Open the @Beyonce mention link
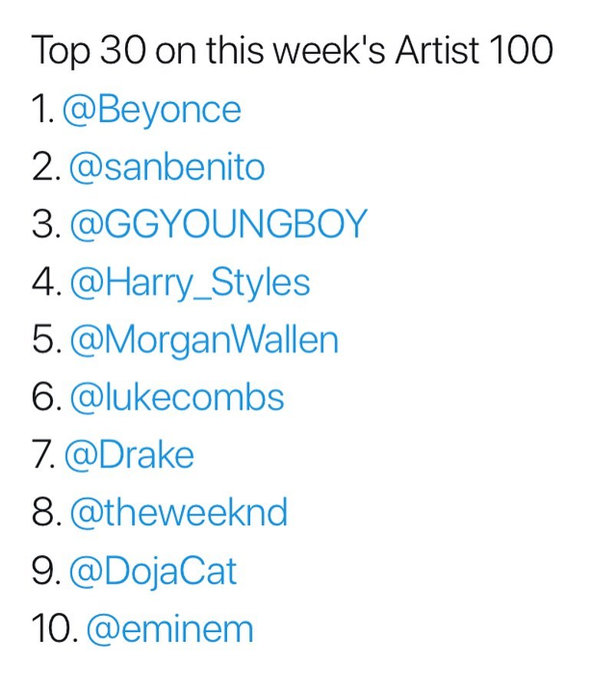The height and width of the screenshot is (688, 616). 151,110
